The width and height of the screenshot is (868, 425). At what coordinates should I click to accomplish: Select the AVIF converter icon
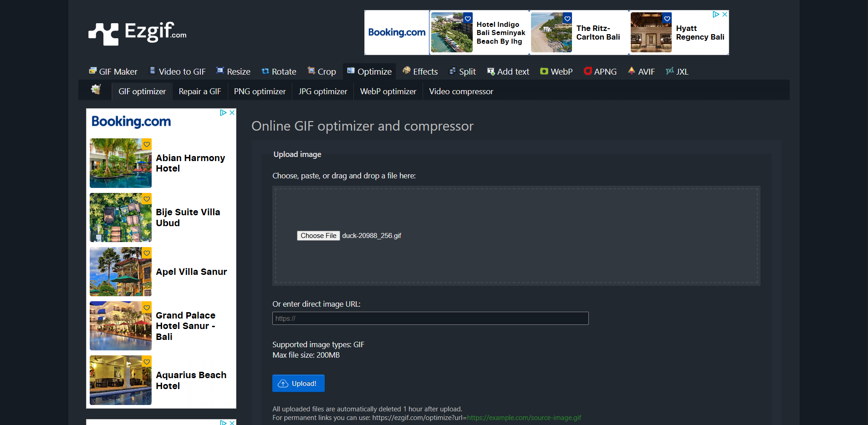tap(632, 71)
